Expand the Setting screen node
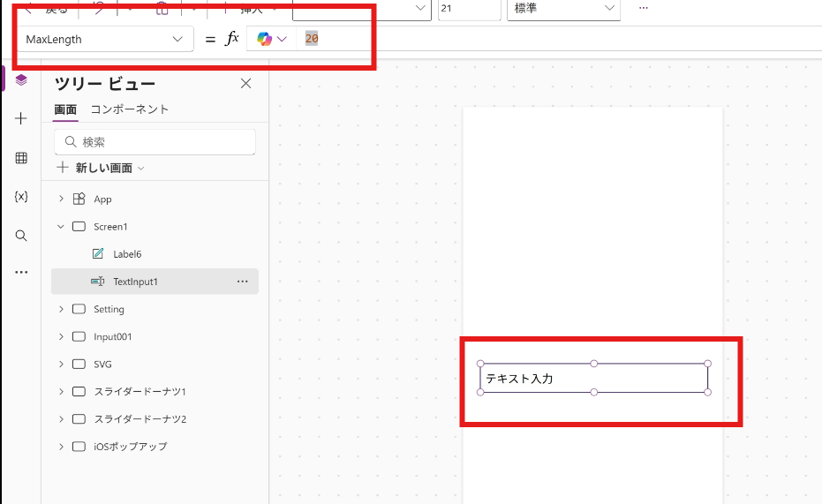Screen dimensions: 822x504 click(61, 310)
